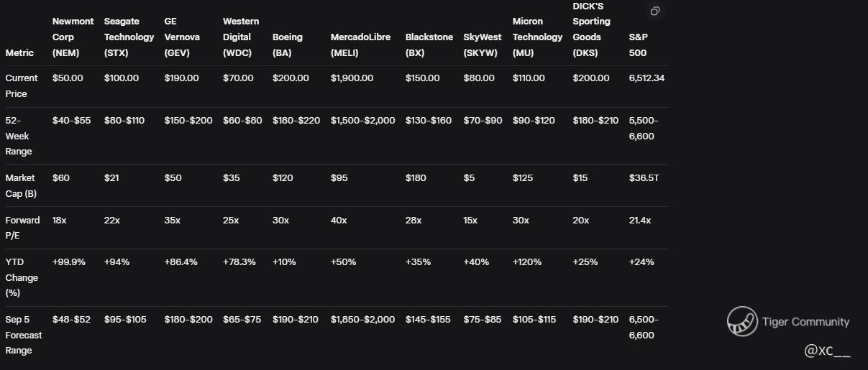Select the Newmont Corp (NEM) column header
The width and height of the screenshot is (868, 370).
73,37
